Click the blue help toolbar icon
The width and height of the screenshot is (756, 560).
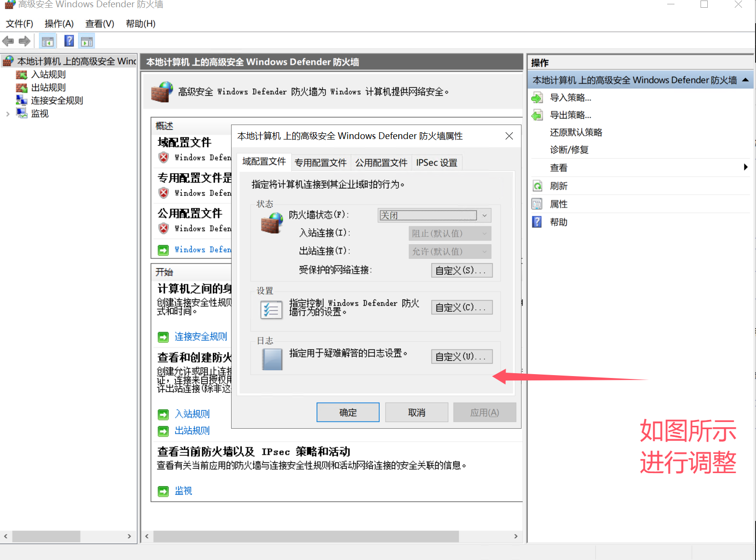pyautogui.click(x=69, y=41)
